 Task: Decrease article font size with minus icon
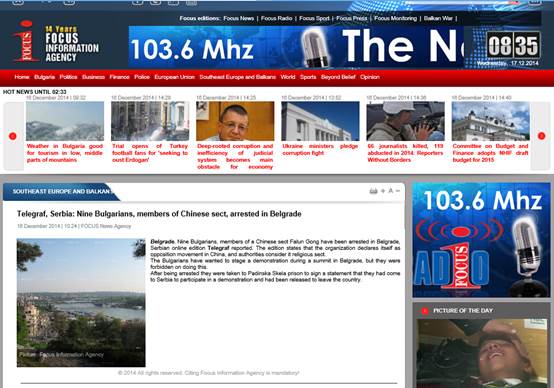click(398, 191)
